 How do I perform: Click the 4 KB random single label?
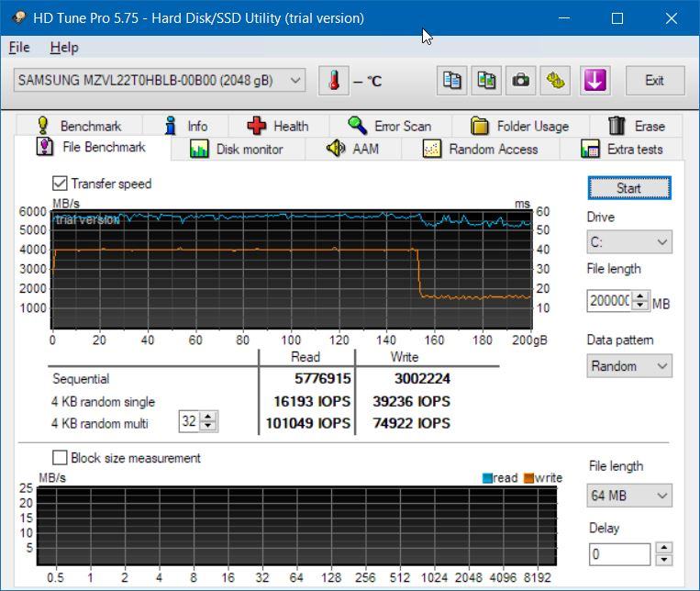coord(103,402)
